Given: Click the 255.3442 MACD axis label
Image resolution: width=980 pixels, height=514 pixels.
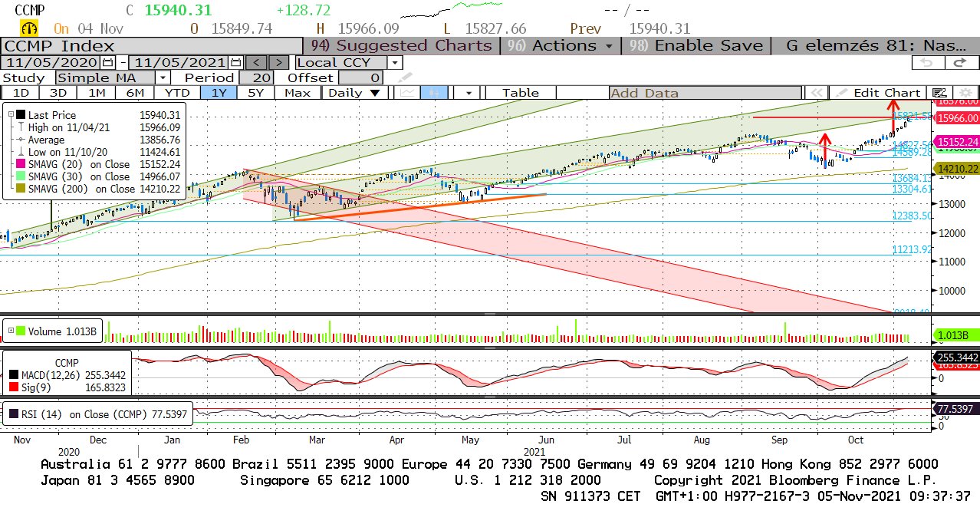Looking at the screenshot, I should pos(955,357).
